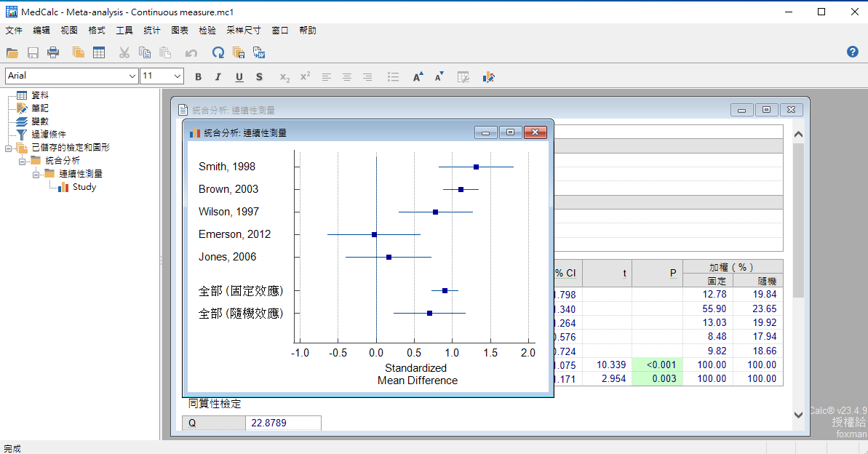
Task: Click the results window vertical scrollbar down arrow
Action: 797,414
